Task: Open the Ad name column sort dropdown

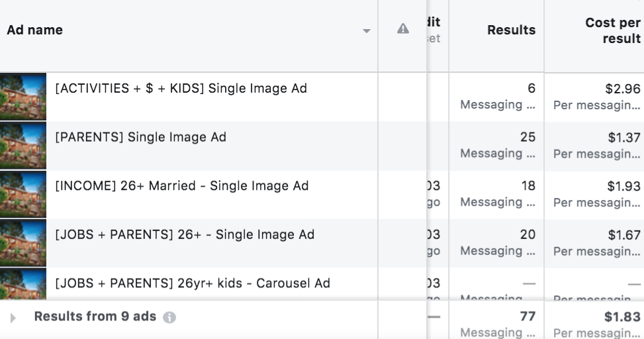Action: [x=367, y=31]
